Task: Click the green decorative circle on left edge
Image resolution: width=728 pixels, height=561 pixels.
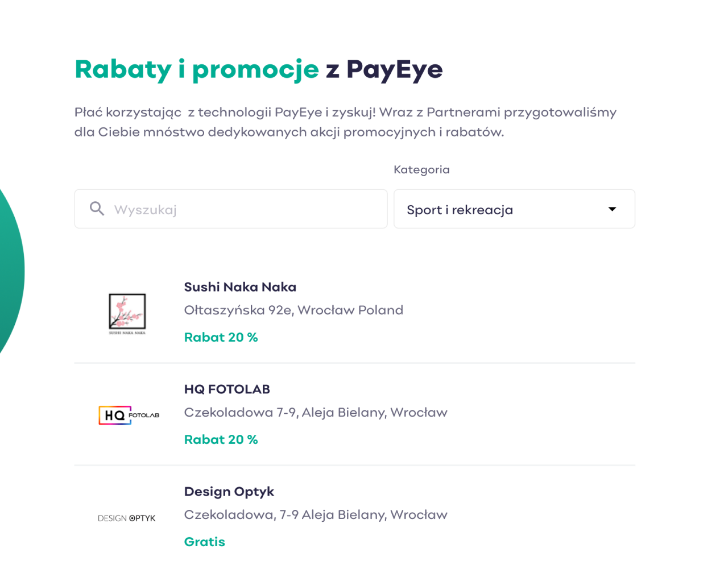Action: (x=11, y=272)
